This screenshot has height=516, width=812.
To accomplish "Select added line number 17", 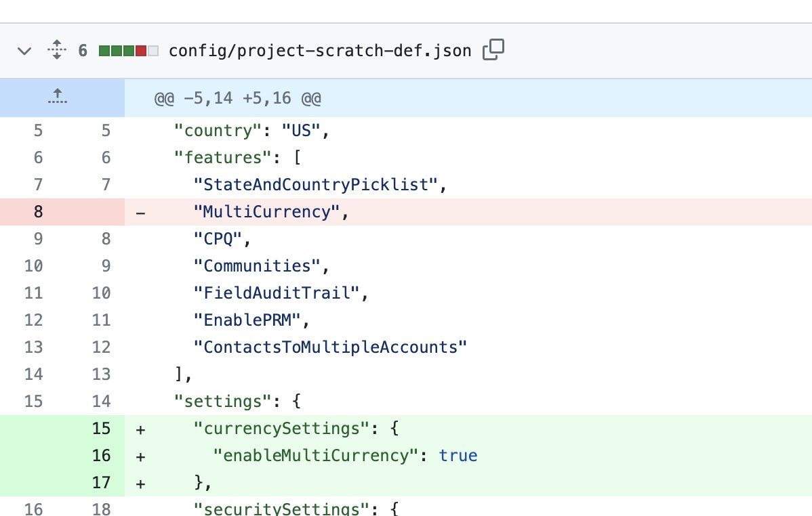I will [102, 482].
